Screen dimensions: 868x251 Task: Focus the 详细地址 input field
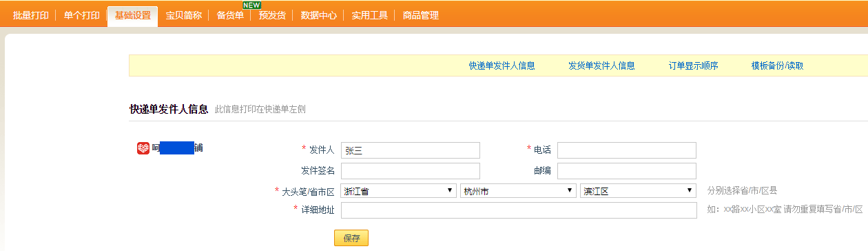coord(519,210)
